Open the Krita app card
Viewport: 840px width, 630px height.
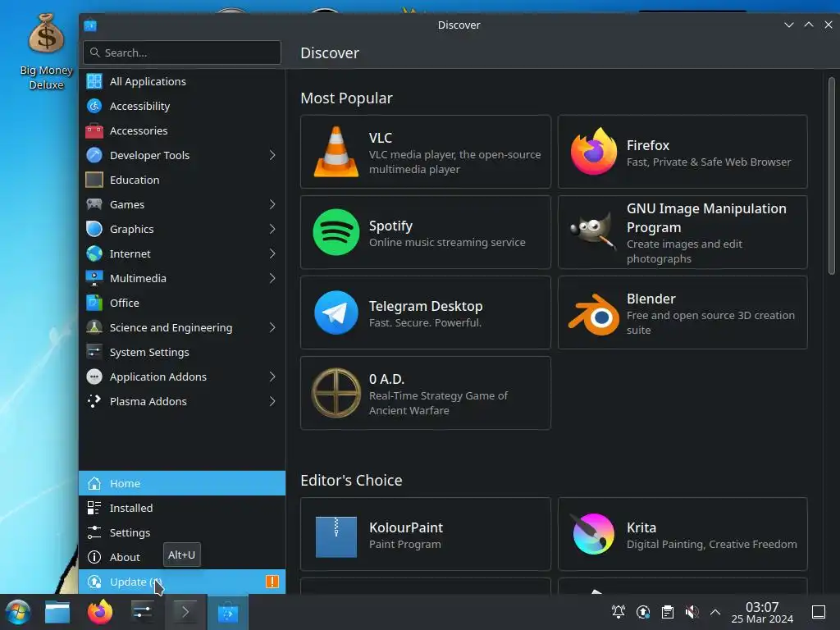(682, 534)
